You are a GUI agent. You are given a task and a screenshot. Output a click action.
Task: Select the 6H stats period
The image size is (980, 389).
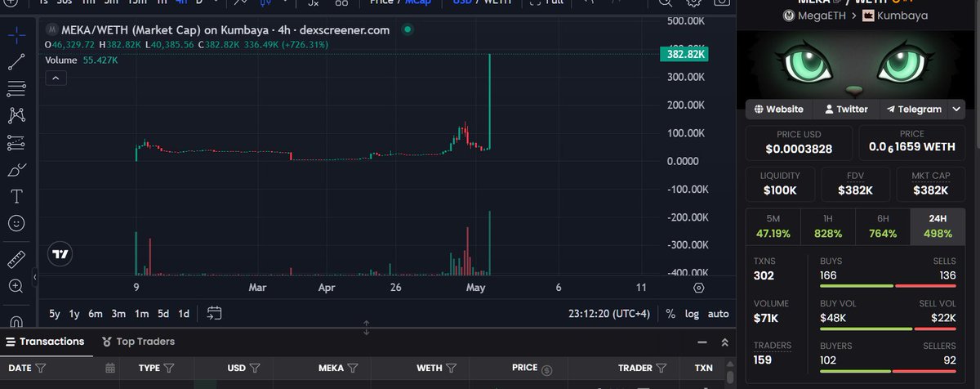tap(883, 226)
